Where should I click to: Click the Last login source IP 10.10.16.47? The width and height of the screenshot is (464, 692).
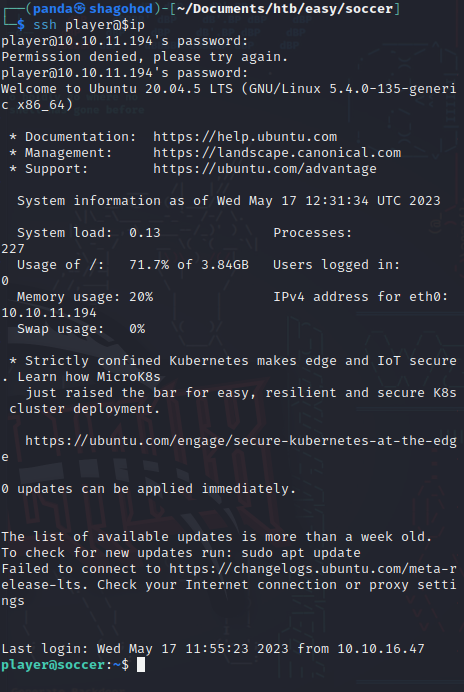tap(381, 648)
